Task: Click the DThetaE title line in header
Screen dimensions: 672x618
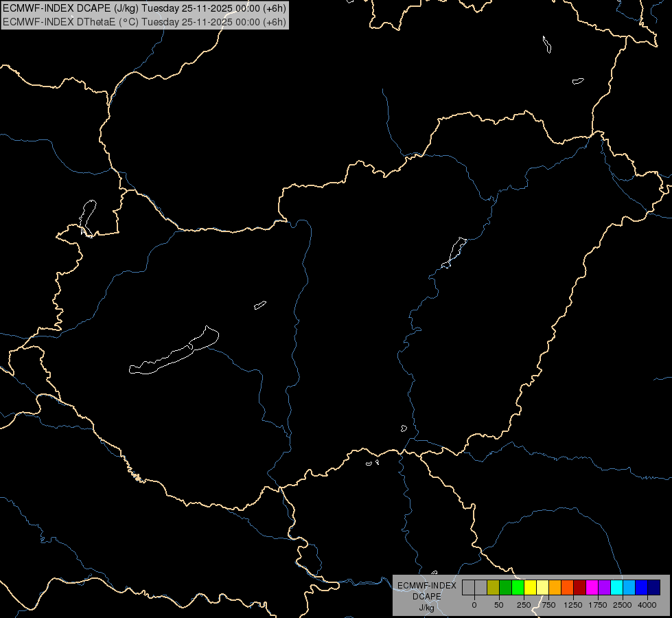Action: pos(144,22)
